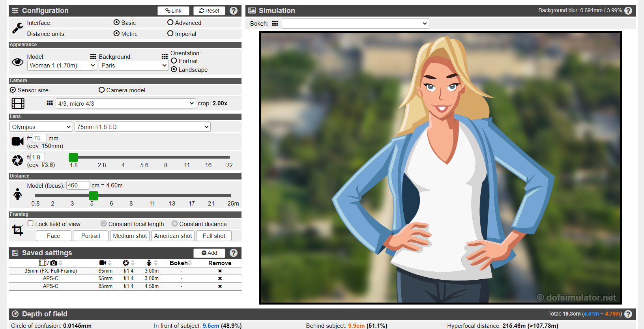644x329 pixels.
Task: Select Advanced interface
Action: (170, 22)
